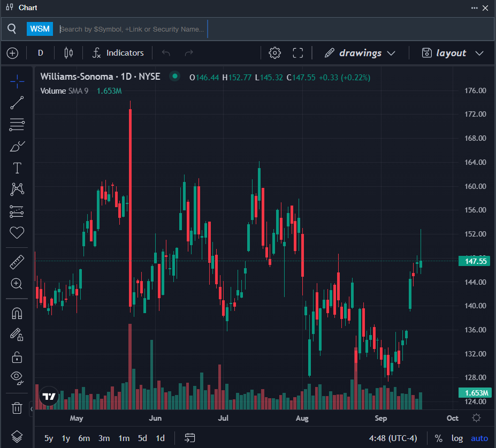Click the search magnifier icon
Viewport: 496px width, 448px height.
coord(12,29)
